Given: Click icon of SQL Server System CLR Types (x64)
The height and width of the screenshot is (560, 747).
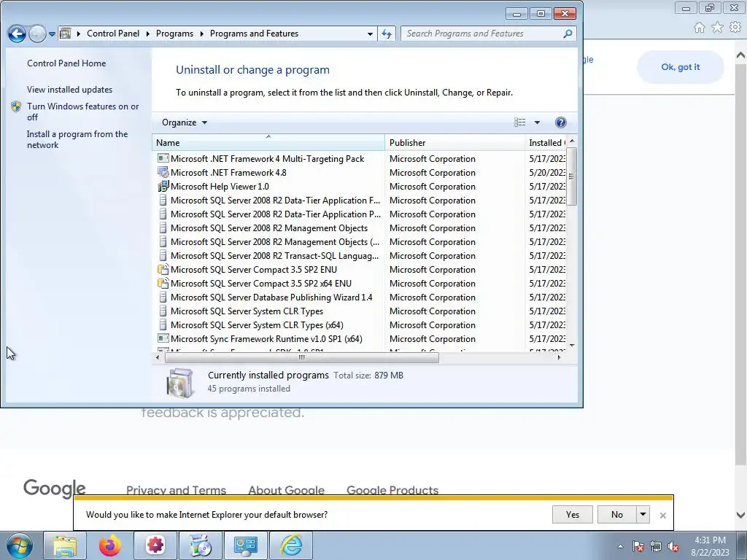Looking at the screenshot, I should point(163,324).
